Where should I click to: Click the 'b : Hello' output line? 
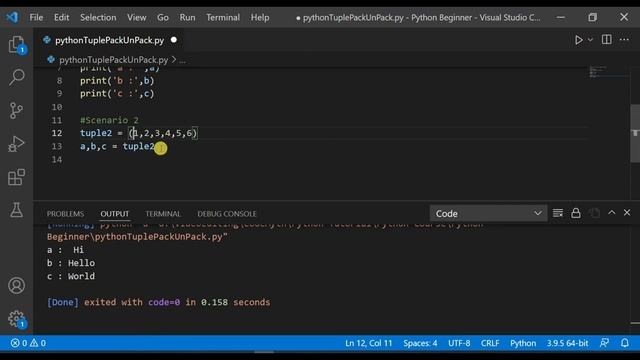[71, 263]
